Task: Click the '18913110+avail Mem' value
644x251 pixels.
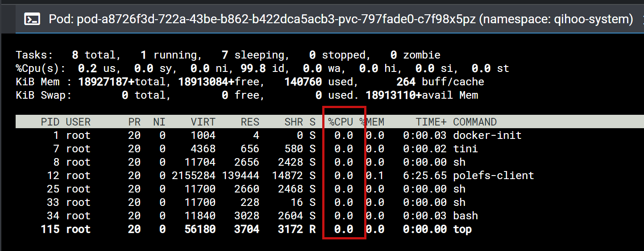Action: point(422,95)
